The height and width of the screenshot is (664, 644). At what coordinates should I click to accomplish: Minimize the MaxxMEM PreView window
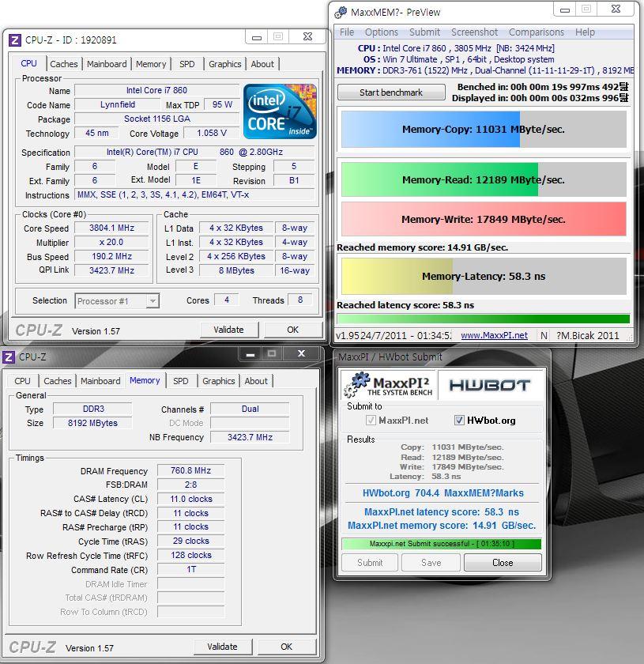tap(565, 9)
